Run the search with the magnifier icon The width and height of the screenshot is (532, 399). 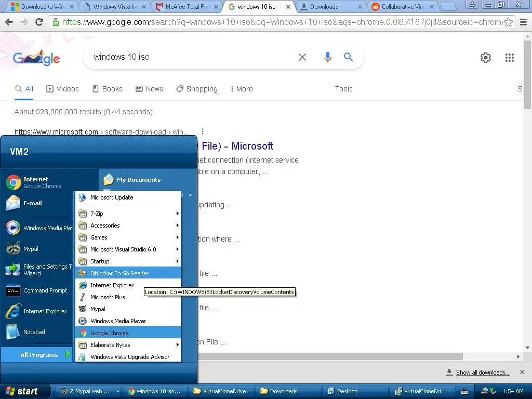348,57
